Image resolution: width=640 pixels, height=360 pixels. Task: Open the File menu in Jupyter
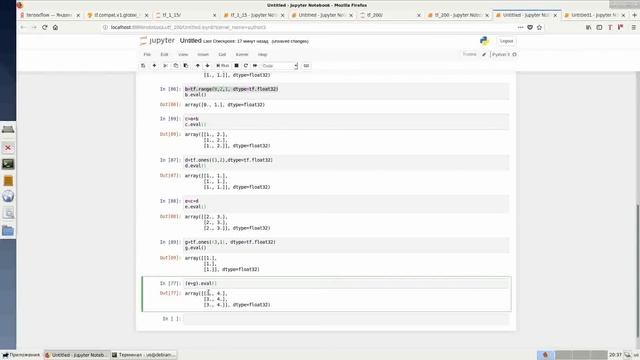147,54
